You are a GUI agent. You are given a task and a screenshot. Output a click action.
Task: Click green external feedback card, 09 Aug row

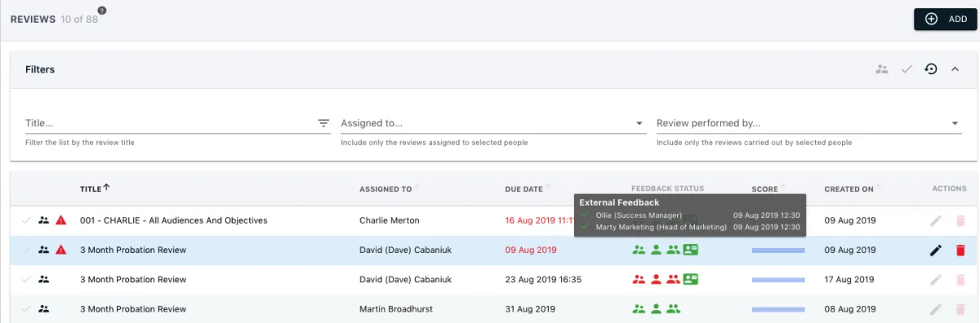point(691,250)
